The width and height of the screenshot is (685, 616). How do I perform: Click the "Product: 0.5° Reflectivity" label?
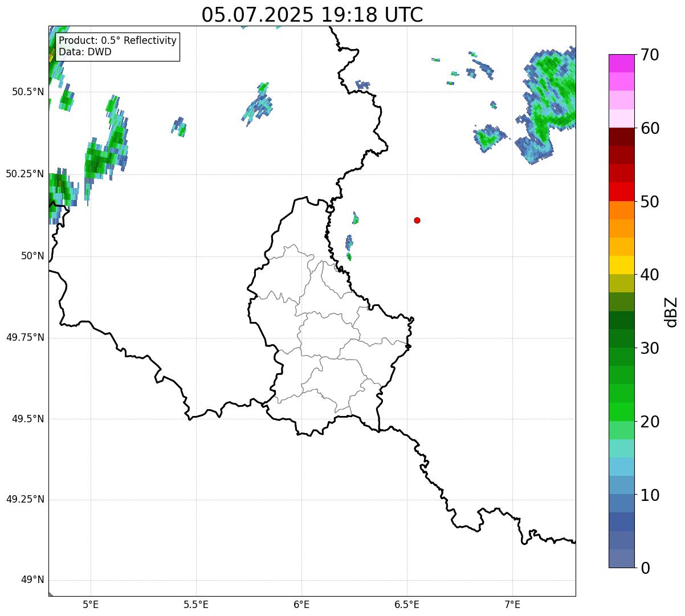(x=118, y=40)
